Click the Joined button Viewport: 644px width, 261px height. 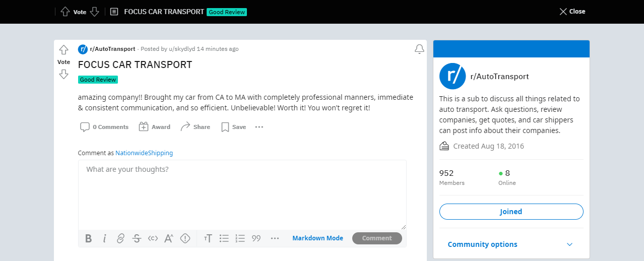pos(511,212)
